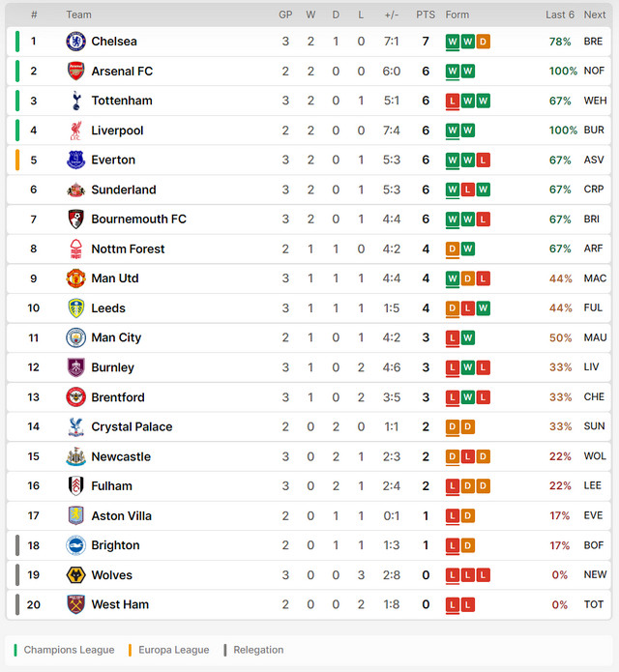
Task: Sort by the GP column header
Action: (x=285, y=15)
